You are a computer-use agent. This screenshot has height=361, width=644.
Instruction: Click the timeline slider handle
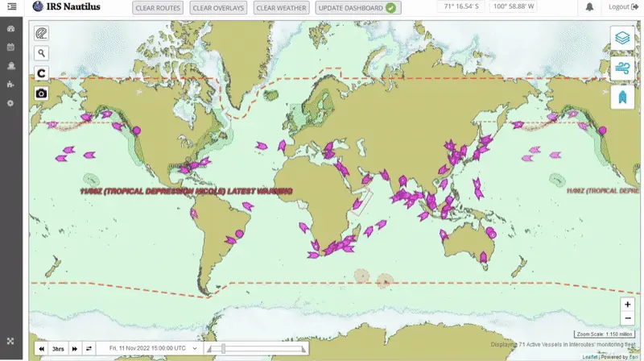pyautogui.click(x=223, y=348)
